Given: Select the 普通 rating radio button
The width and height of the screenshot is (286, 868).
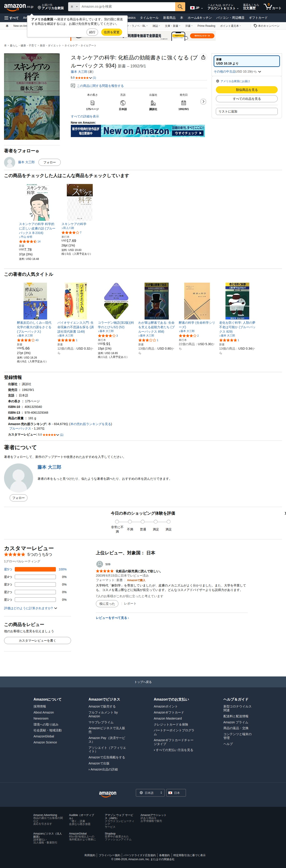Looking at the screenshot, I should [143, 522].
